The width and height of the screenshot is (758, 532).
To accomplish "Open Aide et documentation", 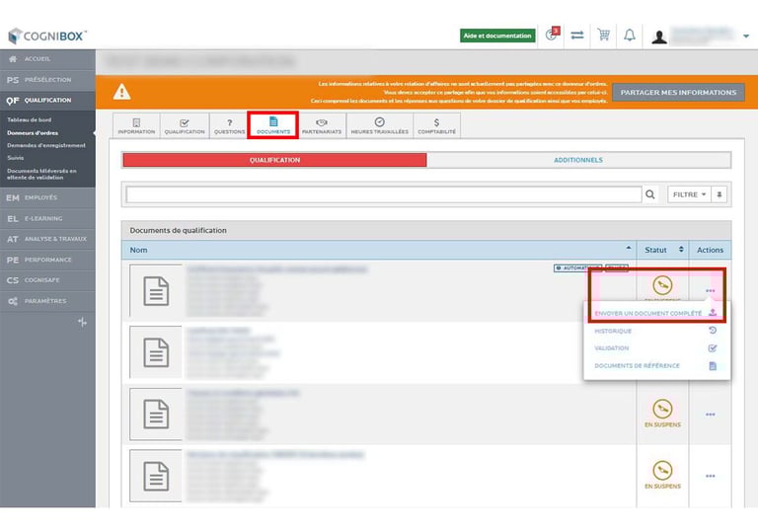I will click(x=497, y=36).
